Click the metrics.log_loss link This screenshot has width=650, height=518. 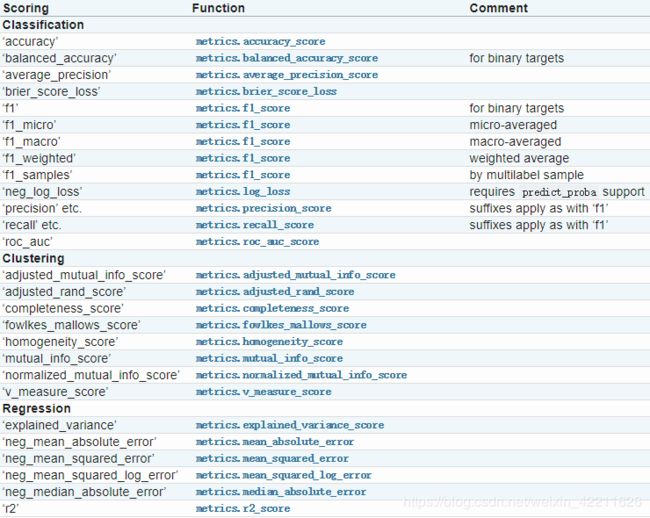[243, 191]
